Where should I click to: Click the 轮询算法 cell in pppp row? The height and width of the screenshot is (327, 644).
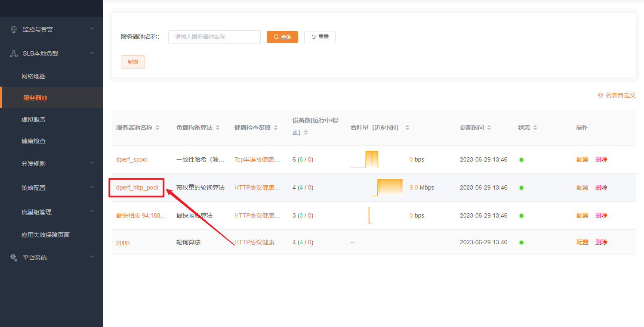coord(188,242)
